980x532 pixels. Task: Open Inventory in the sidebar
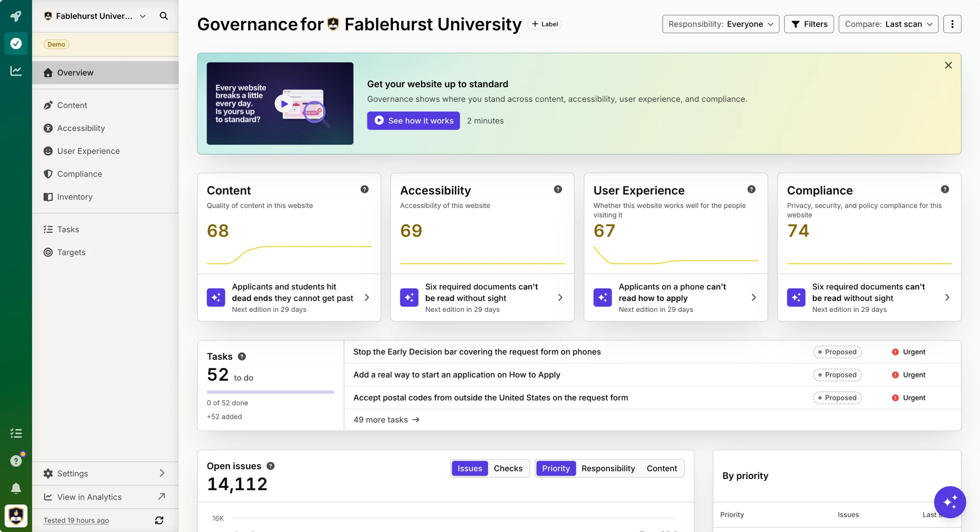tap(105, 197)
